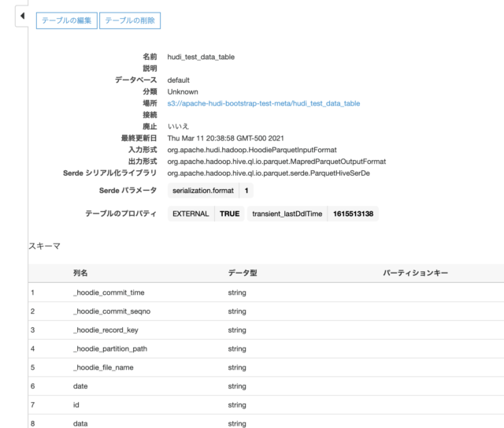
Task: Collapse the sidebar with the left arrow
Action: point(22,16)
